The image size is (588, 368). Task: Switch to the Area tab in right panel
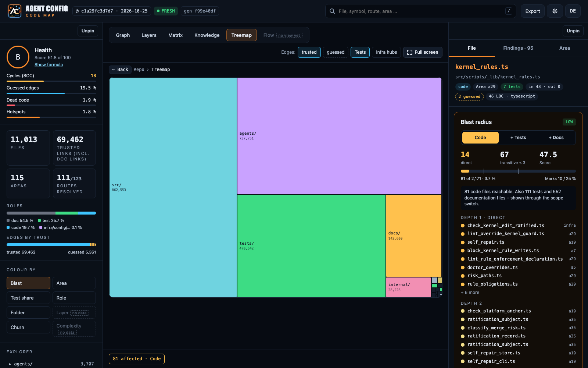pos(564,48)
